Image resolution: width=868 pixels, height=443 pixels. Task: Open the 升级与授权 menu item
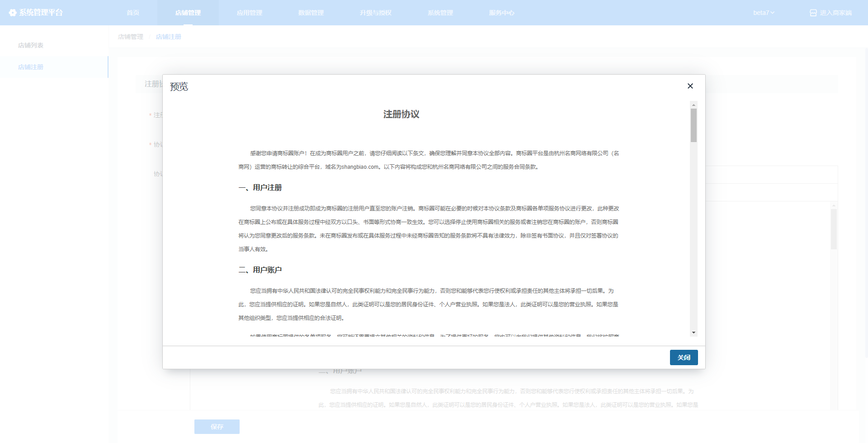376,13
